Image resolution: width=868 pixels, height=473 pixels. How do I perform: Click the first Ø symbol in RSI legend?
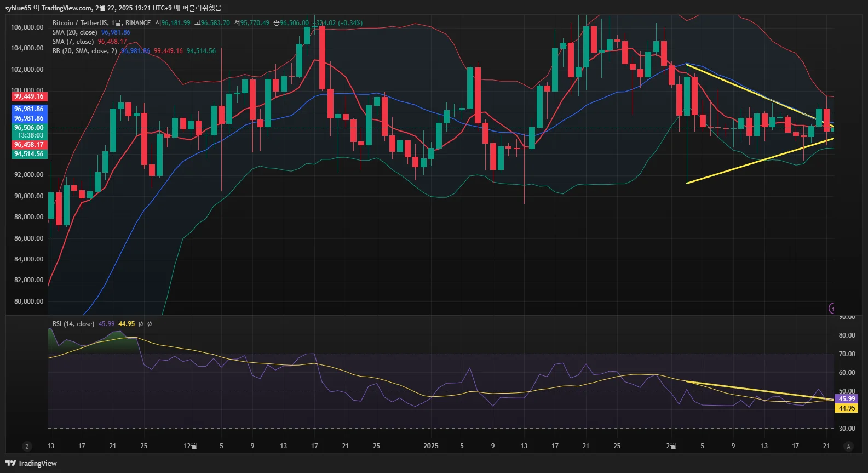(x=141, y=324)
